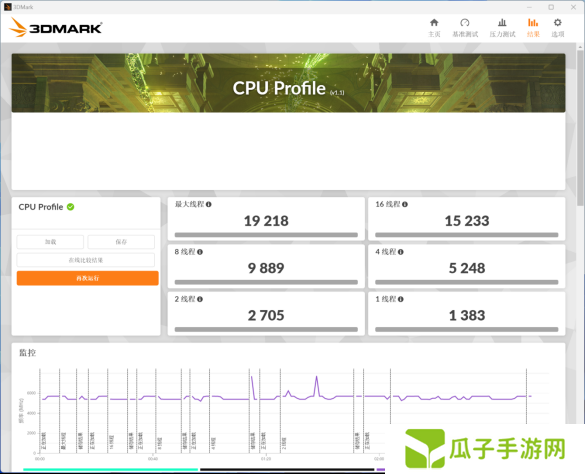This screenshot has width=585, height=474.
Task: Click the score bar under 5 248
Action: click(467, 282)
